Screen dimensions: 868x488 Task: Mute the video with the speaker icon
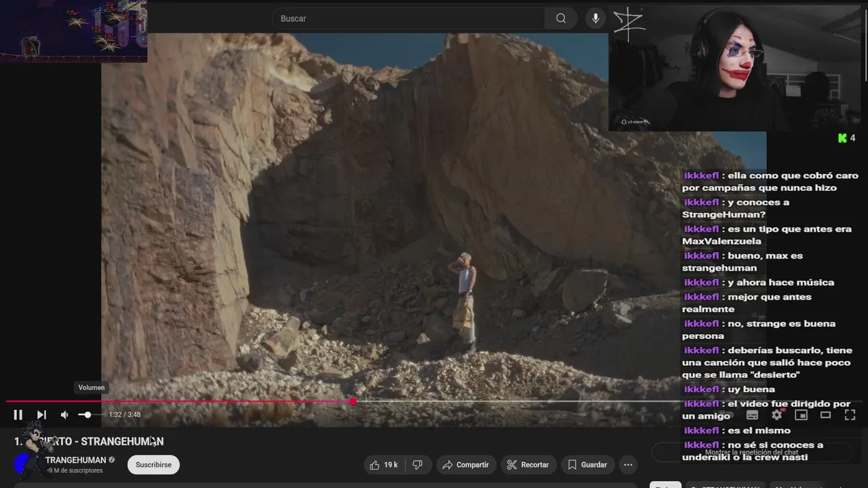[x=64, y=415]
